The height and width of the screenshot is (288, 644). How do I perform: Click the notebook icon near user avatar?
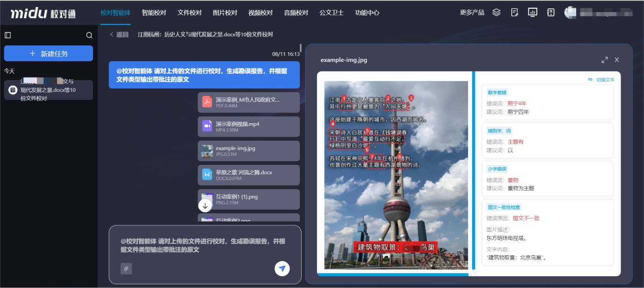tap(550, 12)
